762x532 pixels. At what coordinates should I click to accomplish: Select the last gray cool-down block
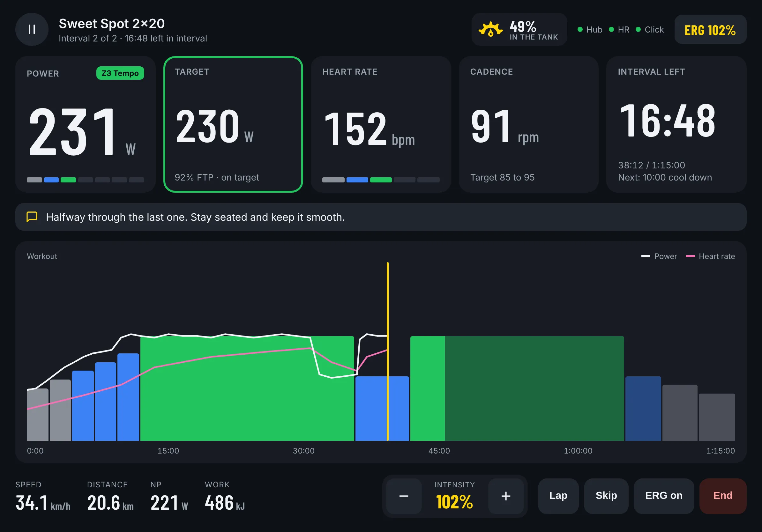(x=717, y=417)
